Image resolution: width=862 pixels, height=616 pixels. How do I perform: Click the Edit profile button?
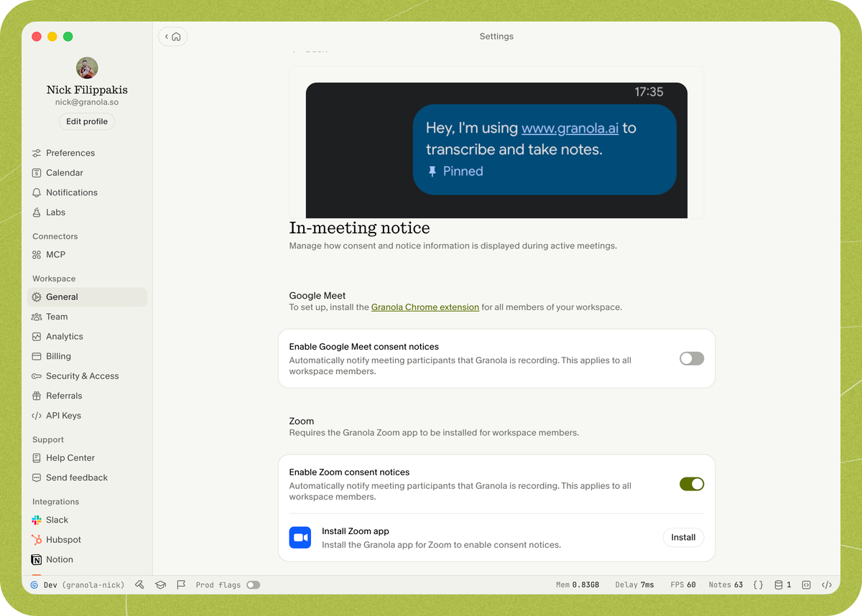click(87, 121)
